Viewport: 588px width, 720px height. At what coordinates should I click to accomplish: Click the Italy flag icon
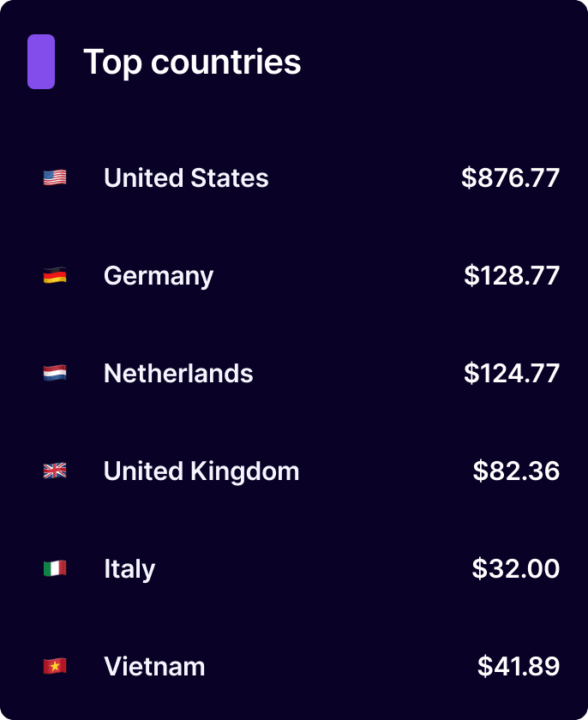pos(55,568)
